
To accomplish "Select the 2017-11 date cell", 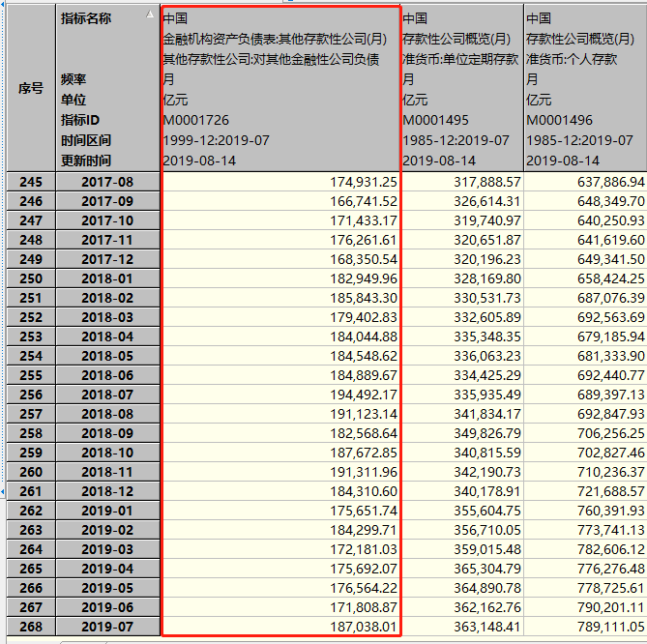I will point(107,240).
